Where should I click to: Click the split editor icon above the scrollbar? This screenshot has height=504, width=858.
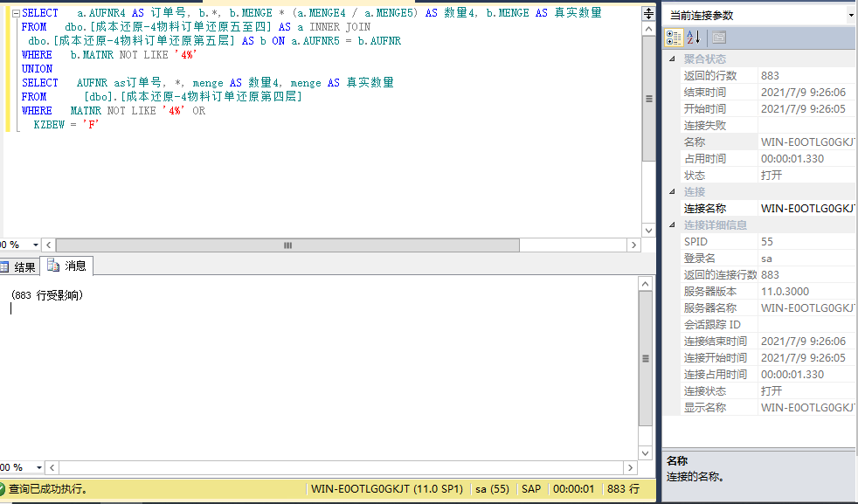(x=648, y=14)
